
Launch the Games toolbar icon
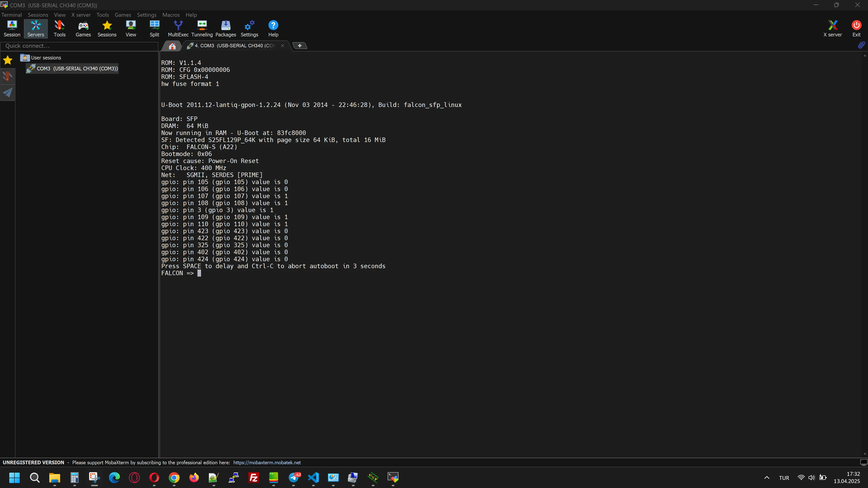coord(83,29)
